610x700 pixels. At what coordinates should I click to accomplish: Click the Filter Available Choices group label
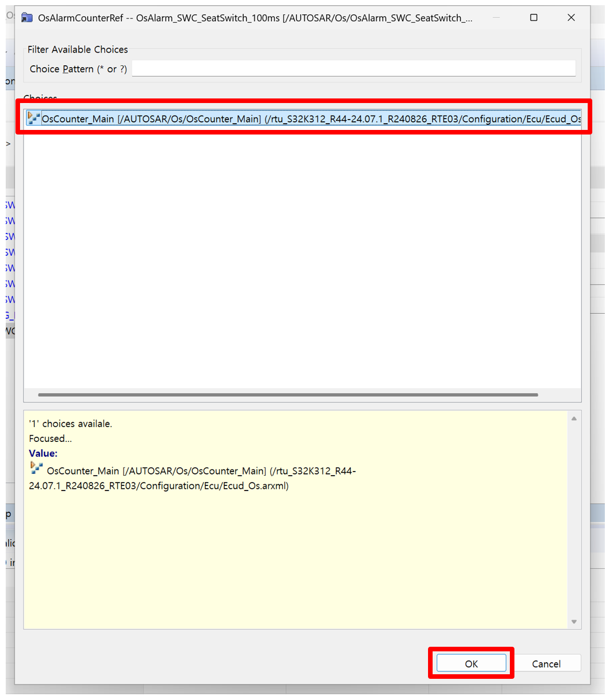78,49
